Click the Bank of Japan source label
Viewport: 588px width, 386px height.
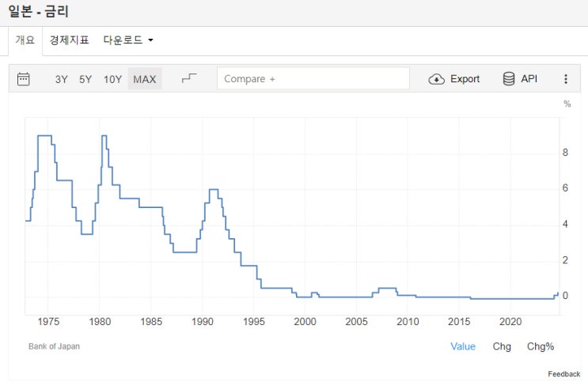click(54, 346)
